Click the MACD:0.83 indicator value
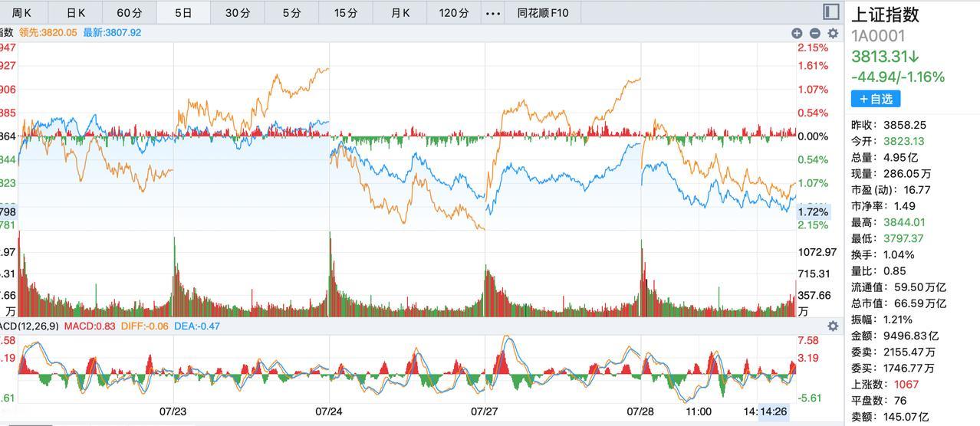Viewport: 980px width, 426px height. tap(90, 326)
